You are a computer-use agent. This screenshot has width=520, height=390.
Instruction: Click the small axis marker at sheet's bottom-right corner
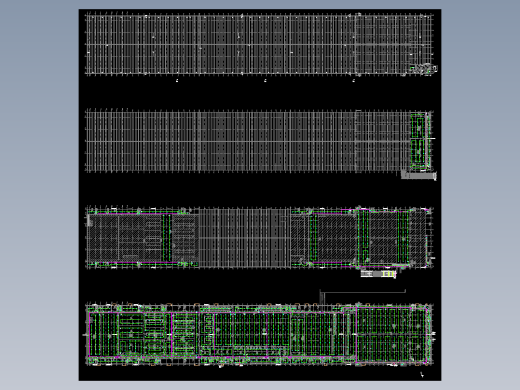point(422,374)
